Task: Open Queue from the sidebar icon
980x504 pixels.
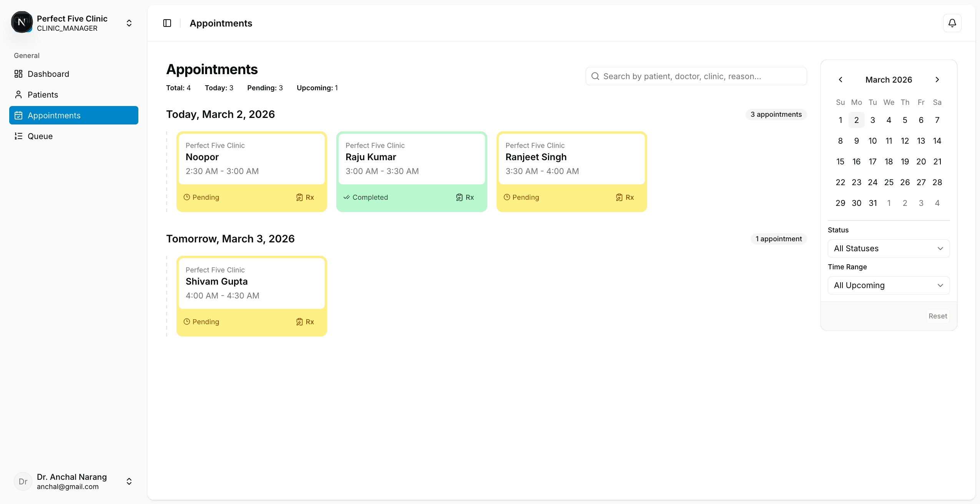Action: point(19,136)
